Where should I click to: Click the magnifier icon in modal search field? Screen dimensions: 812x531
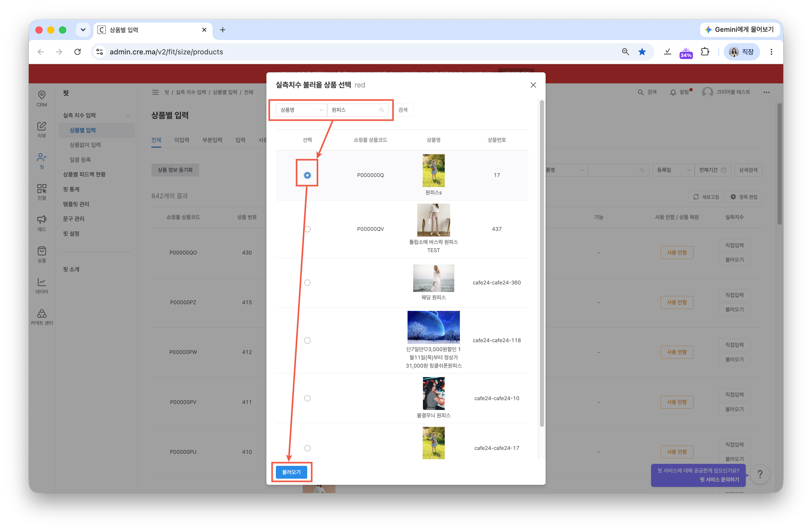[x=381, y=110]
